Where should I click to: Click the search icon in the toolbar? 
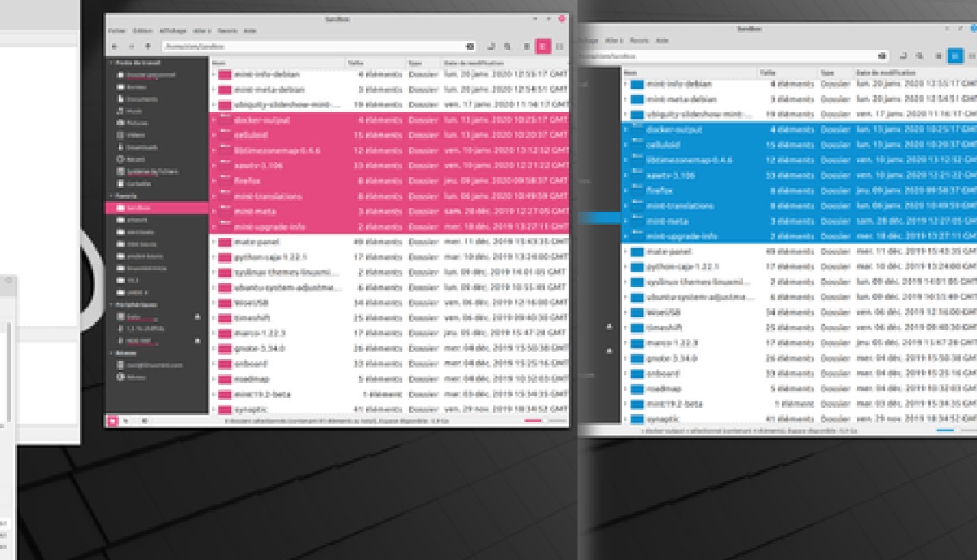tap(507, 46)
